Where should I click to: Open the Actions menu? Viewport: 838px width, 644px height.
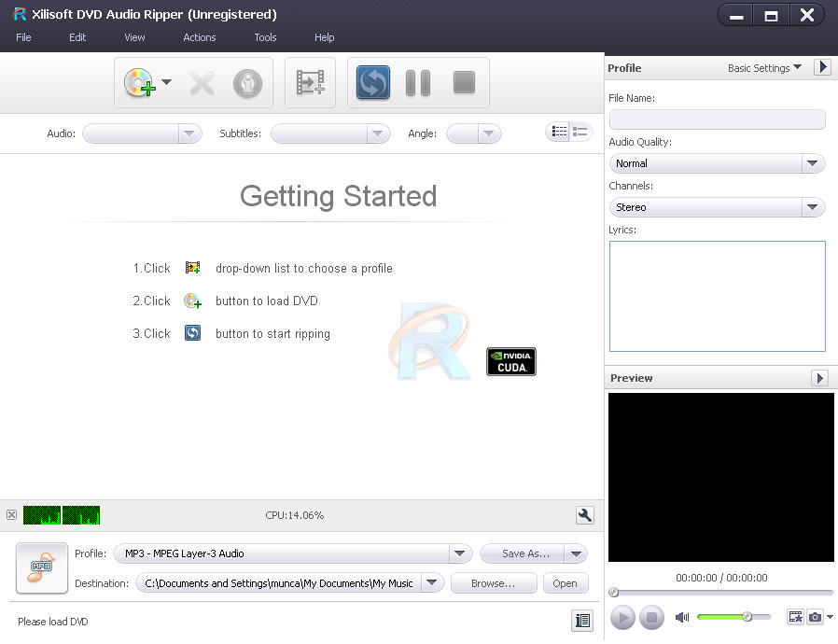pyautogui.click(x=199, y=37)
